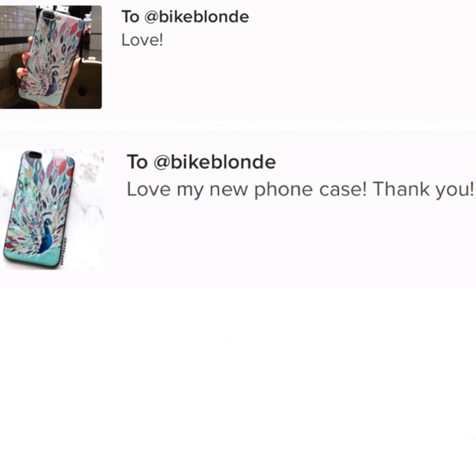Screen dimensions: 476x476
Task: Click the 'Thank you!' text in second review
Action: (423, 190)
